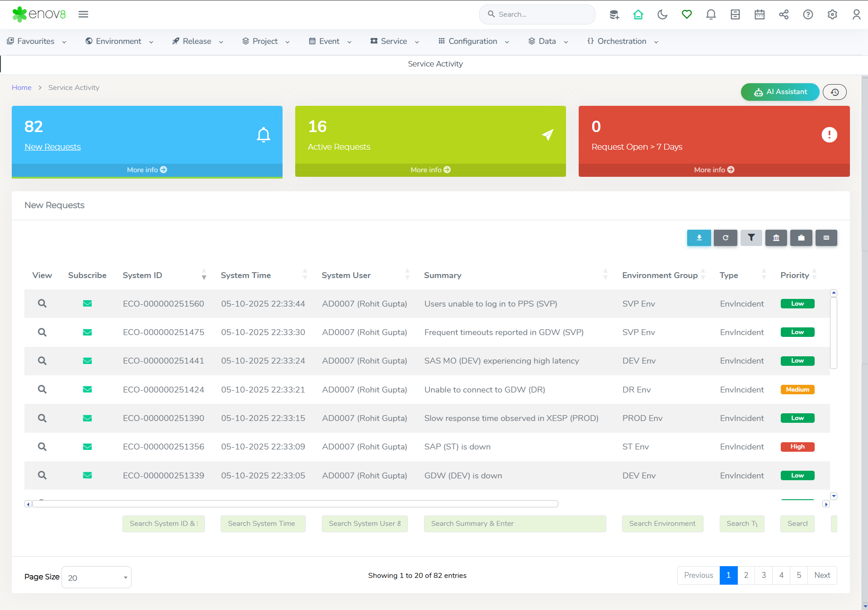Click the history clock button near AI Assistant
Image resolution: width=868 pixels, height=610 pixels.
[x=835, y=92]
